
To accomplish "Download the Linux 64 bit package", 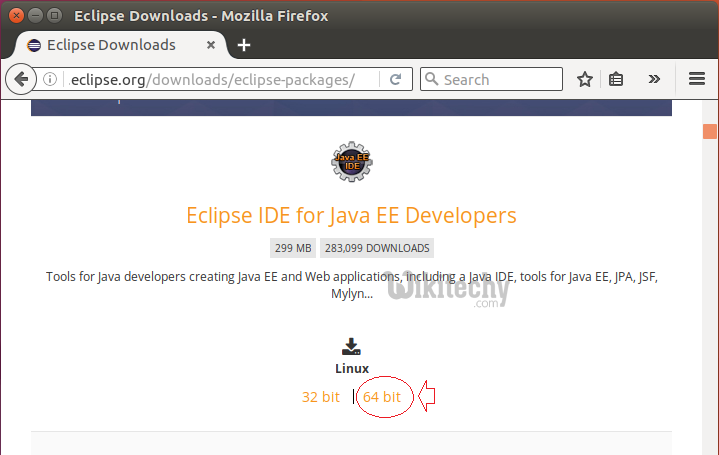I will click(382, 397).
